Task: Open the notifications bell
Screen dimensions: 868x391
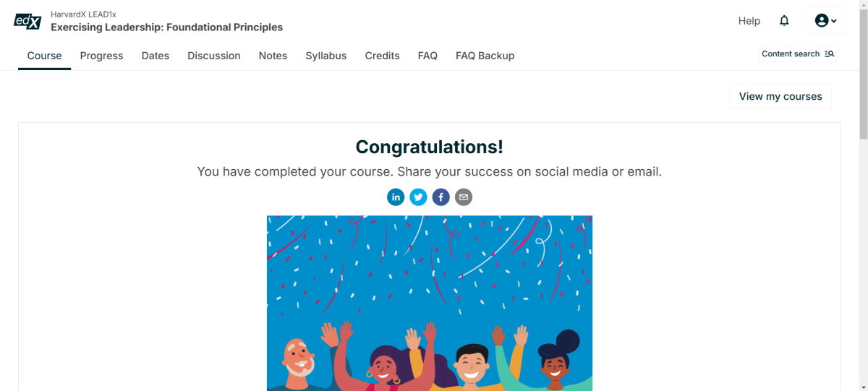Action: pyautogui.click(x=784, y=21)
